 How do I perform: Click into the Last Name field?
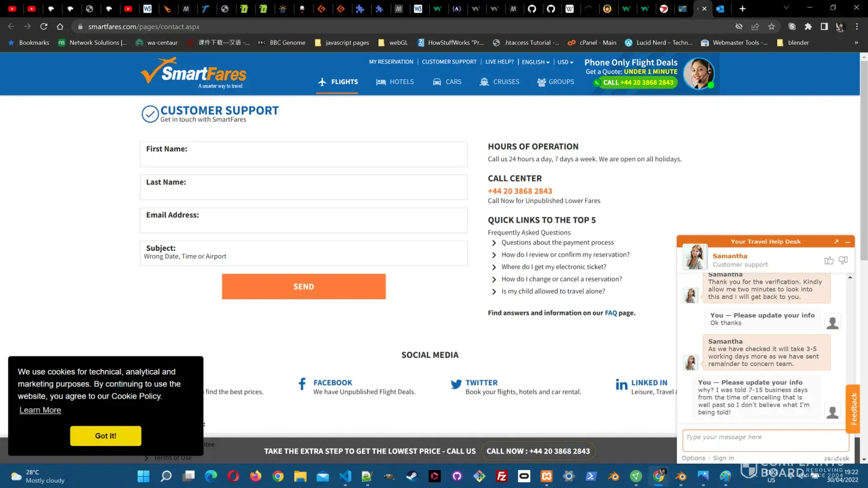pos(304,187)
